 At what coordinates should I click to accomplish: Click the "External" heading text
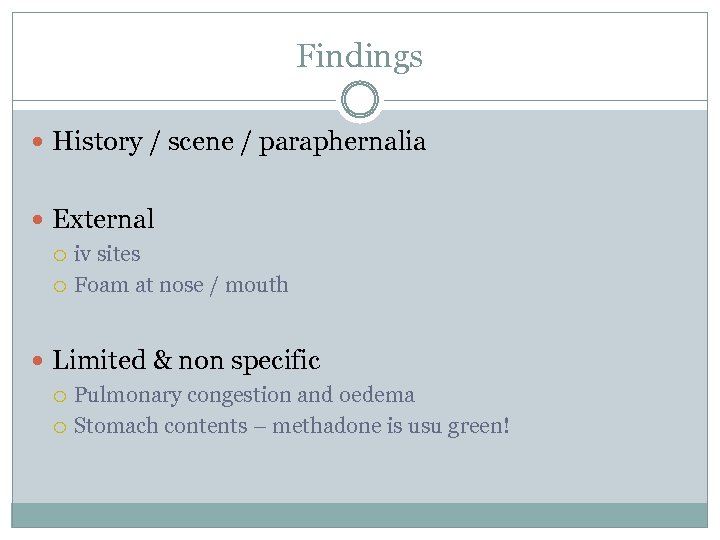[x=103, y=219]
